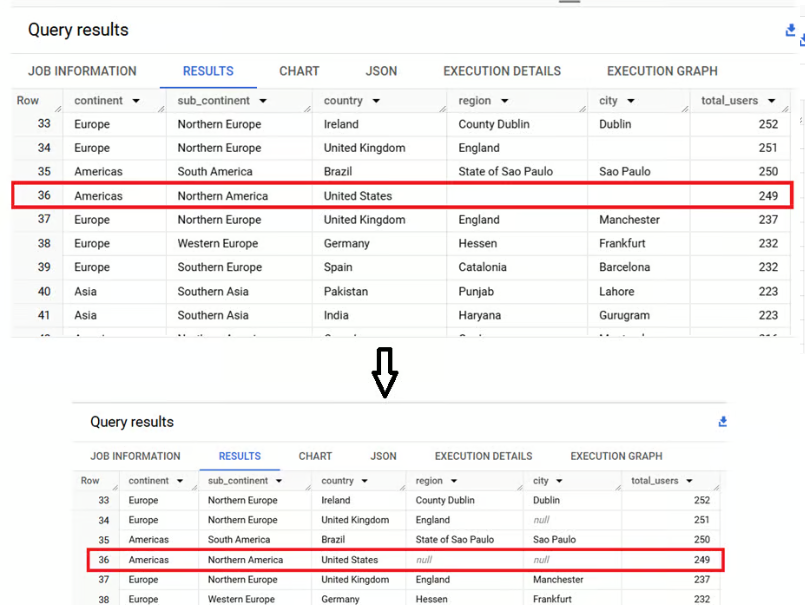Open the sub_continent column dropdown
Image resolution: width=805 pixels, height=605 pixels.
point(262,100)
